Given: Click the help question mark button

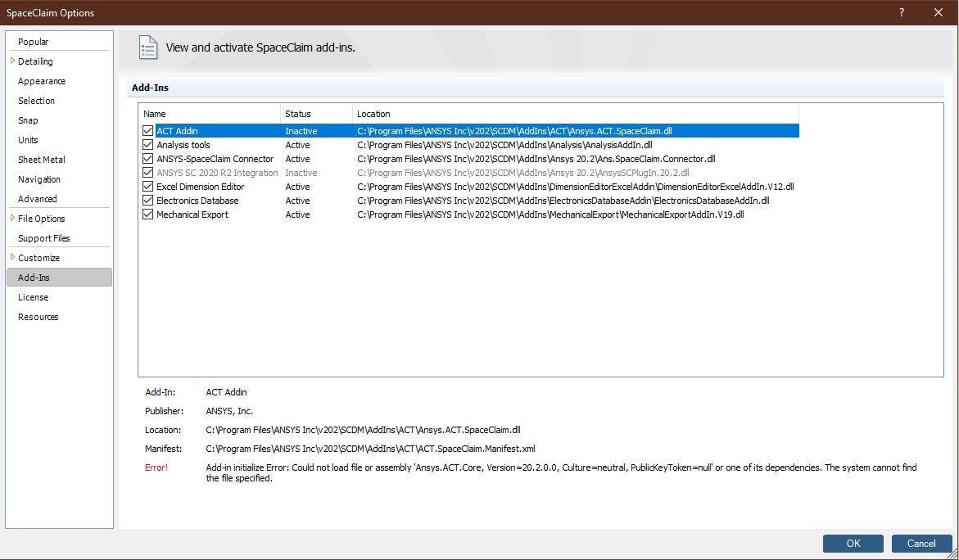Looking at the screenshot, I should click(x=902, y=12).
